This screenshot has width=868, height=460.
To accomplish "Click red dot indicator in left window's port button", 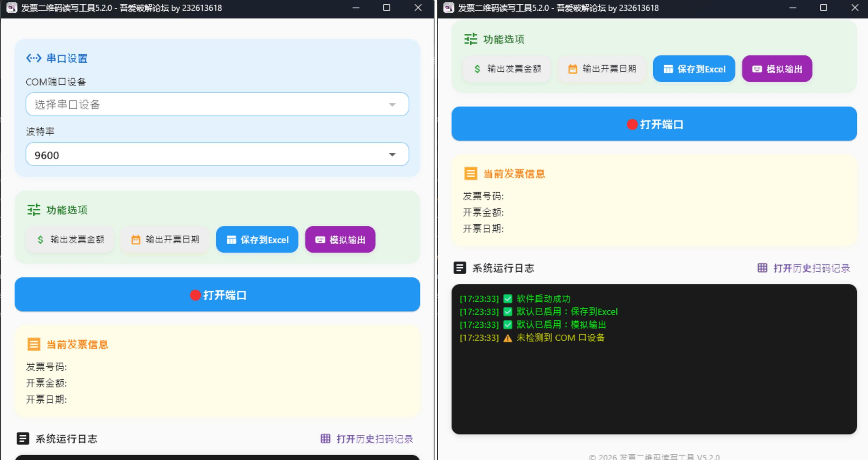I will click(x=195, y=295).
